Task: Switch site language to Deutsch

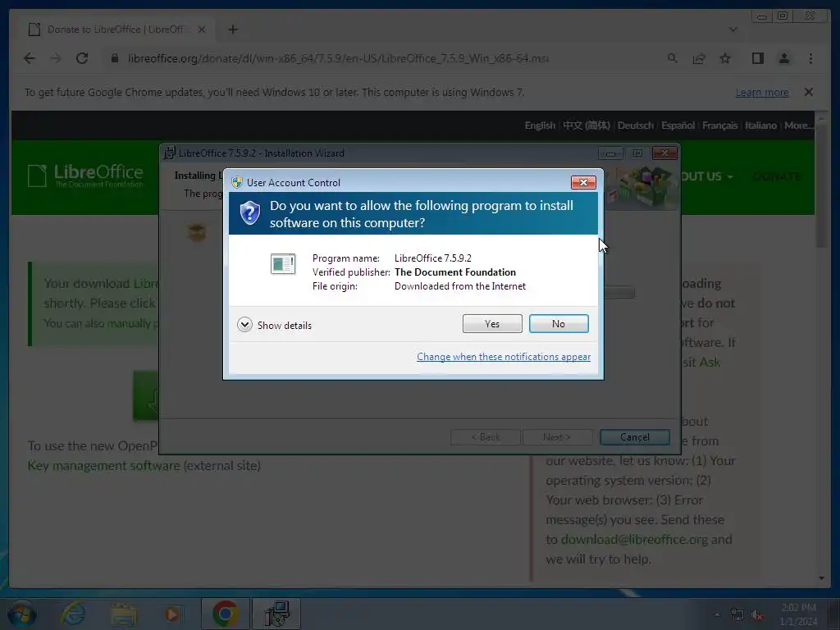Action: tap(636, 126)
